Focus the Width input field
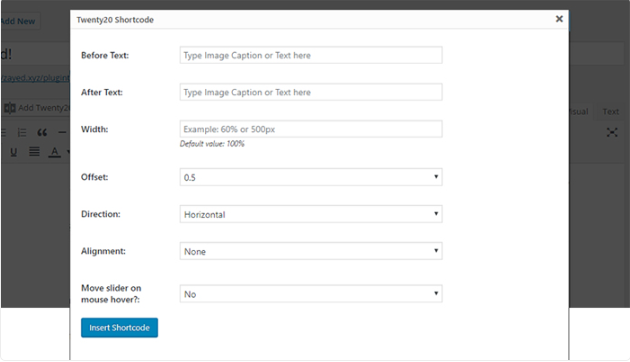Screen dimensions: 630x362 [311, 129]
